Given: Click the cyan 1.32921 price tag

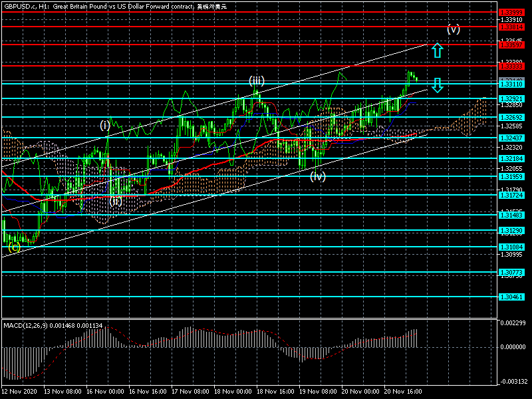Looking at the screenshot, I should point(511,98).
